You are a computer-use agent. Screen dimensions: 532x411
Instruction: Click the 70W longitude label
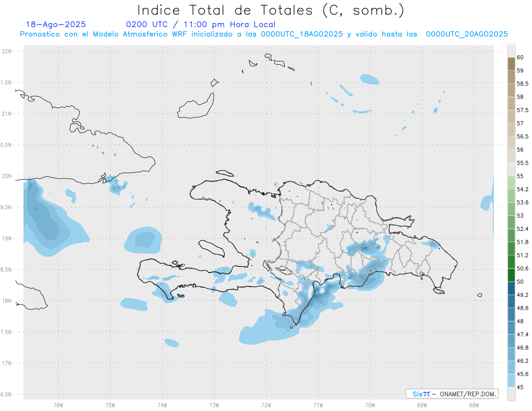[x=370, y=405]
